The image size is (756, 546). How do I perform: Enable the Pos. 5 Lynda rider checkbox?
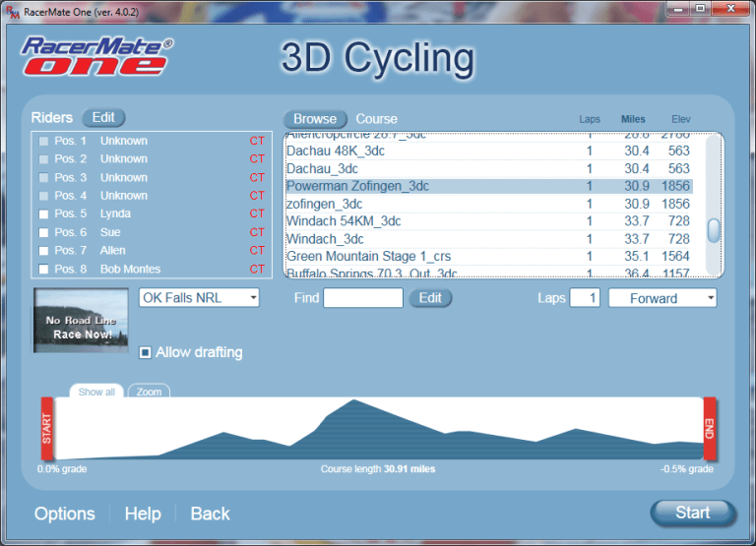click(43, 214)
